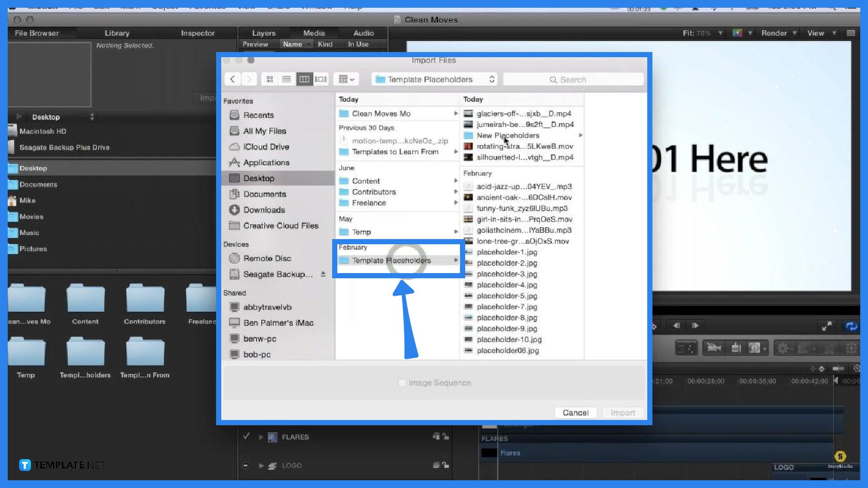
Task: Step forward one frame with the advance button
Action: point(695,325)
